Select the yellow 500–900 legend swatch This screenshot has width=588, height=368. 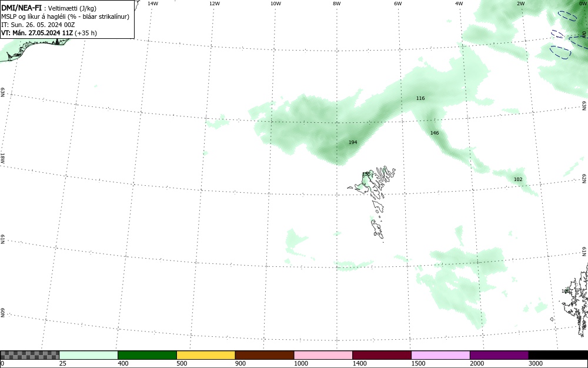pyautogui.click(x=205, y=355)
